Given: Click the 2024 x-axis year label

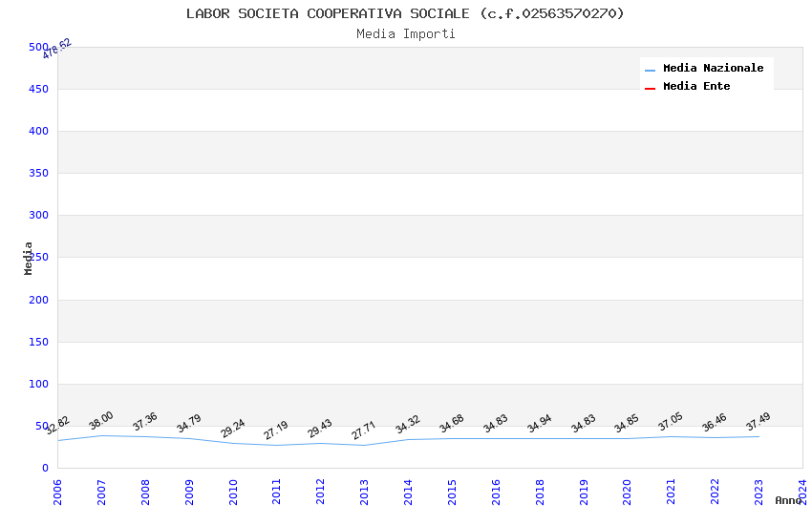Looking at the screenshot, I should [x=802, y=492].
